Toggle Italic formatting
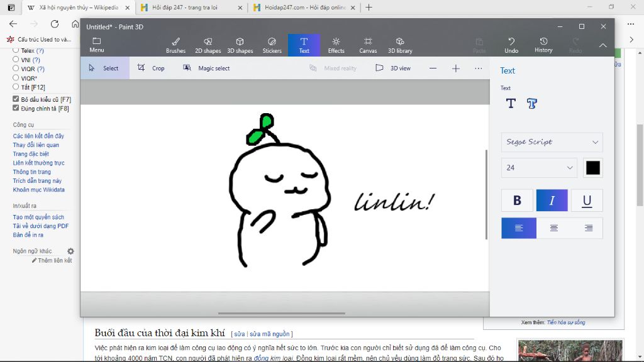644x362 pixels. 552,200
